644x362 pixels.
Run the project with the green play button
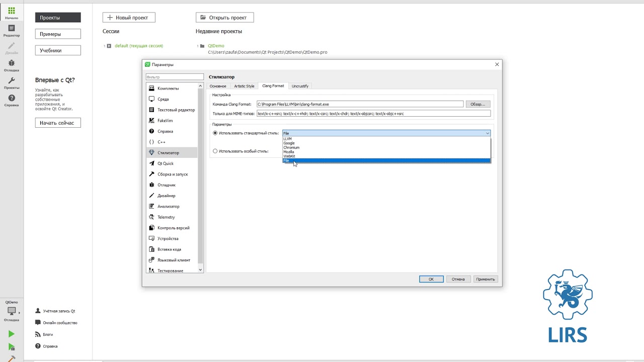coord(11,334)
